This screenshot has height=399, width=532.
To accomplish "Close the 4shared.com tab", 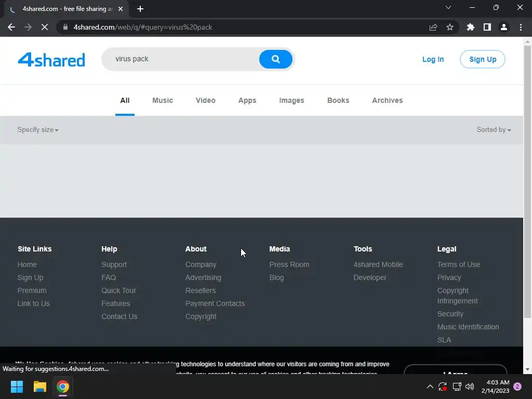I will pyautogui.click(x=121, y=9).
